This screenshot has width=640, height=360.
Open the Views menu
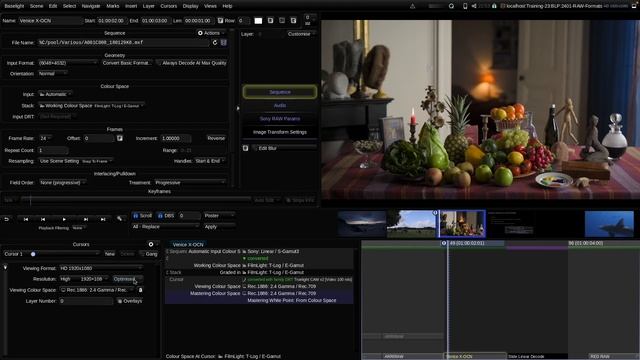210,6
